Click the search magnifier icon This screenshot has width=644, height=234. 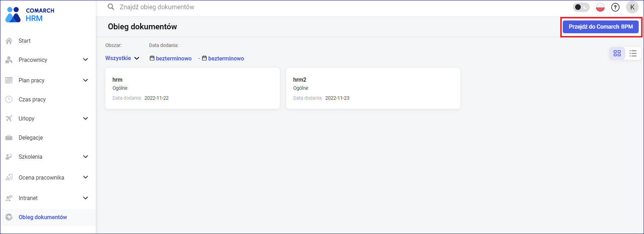tap(111, 7)
